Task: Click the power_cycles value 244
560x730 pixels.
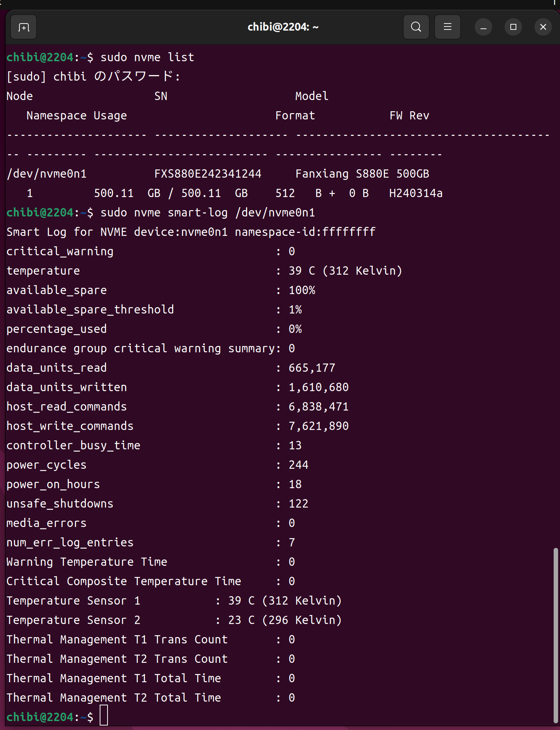Action: click(x=298, y=465)
